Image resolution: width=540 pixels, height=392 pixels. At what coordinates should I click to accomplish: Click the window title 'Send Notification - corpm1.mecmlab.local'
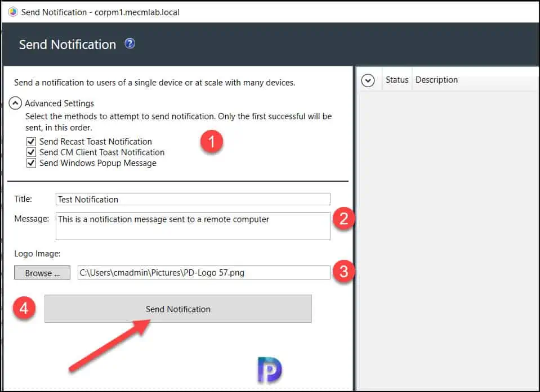[100, 12]
